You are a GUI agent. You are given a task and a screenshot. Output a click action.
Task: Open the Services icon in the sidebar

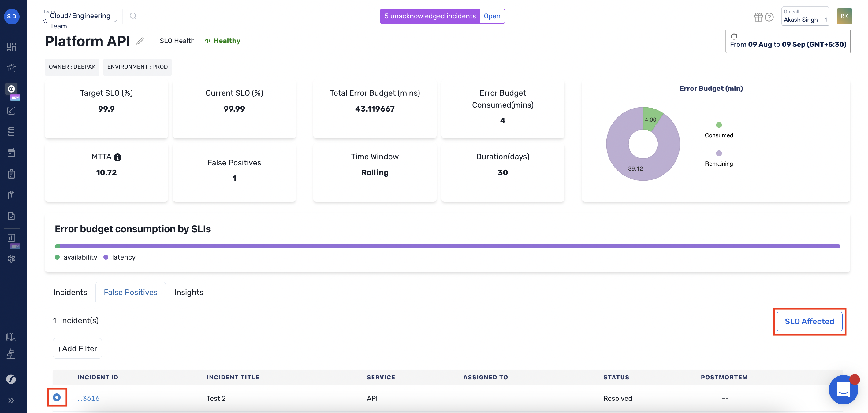coord(11,132)
